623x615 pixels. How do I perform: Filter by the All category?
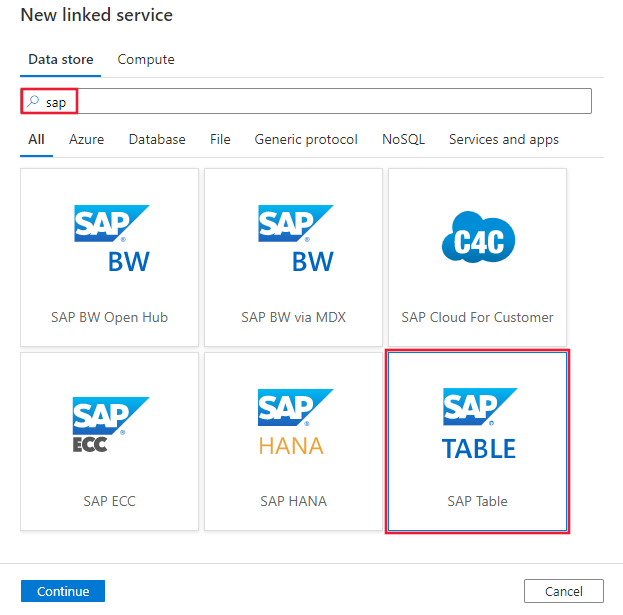coord(36,140)
